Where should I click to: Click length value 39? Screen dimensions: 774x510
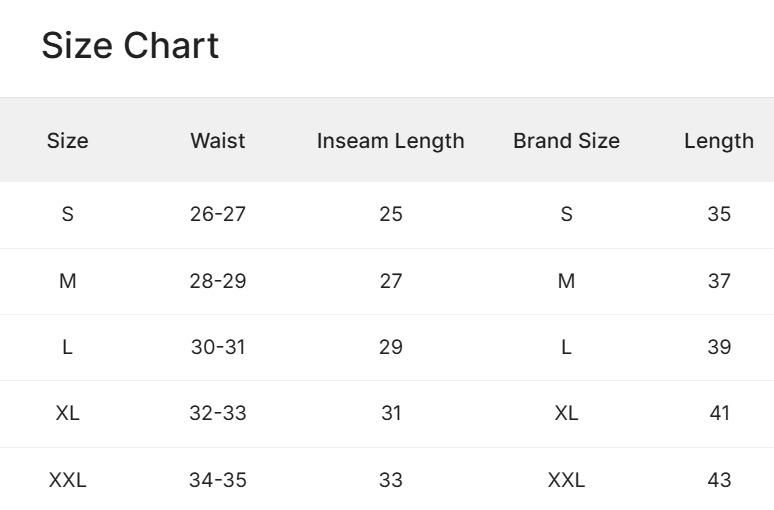coord(719,347)
